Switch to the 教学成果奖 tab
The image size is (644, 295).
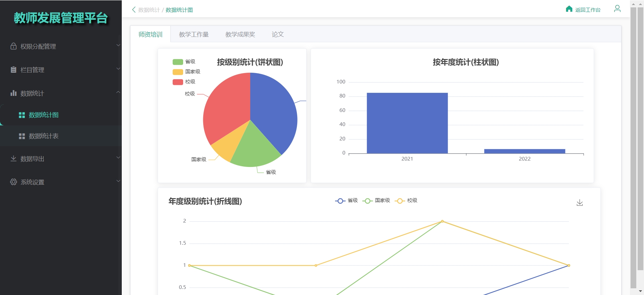(x=240, y=34)
